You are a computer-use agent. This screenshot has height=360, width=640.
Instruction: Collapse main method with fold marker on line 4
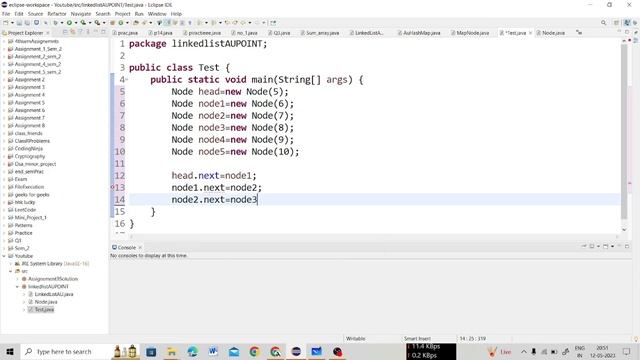point(127,80)
